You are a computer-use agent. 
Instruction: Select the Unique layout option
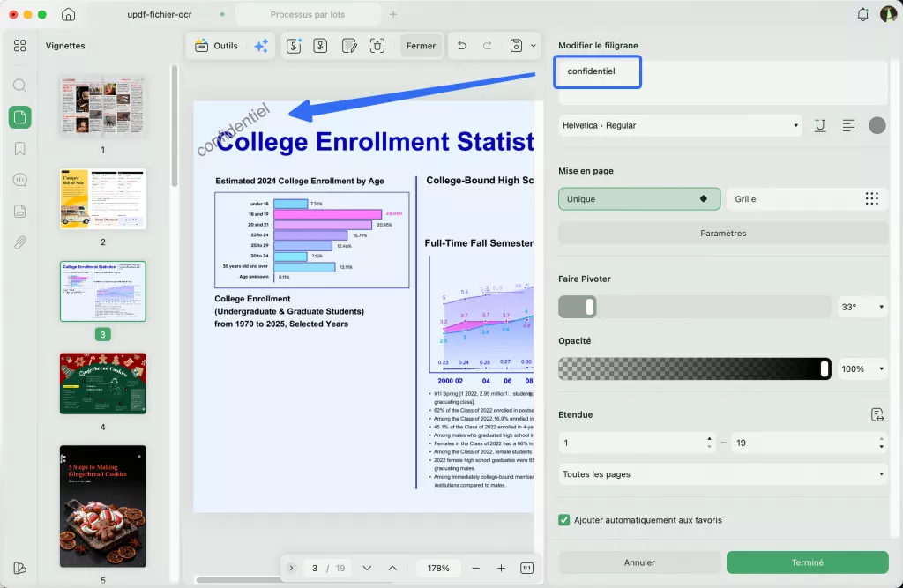click(x=639, y=198)
